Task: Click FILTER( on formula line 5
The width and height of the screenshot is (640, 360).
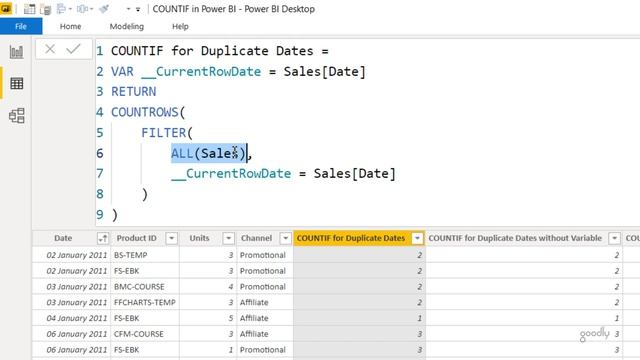Action: click(x=167, y=133)
